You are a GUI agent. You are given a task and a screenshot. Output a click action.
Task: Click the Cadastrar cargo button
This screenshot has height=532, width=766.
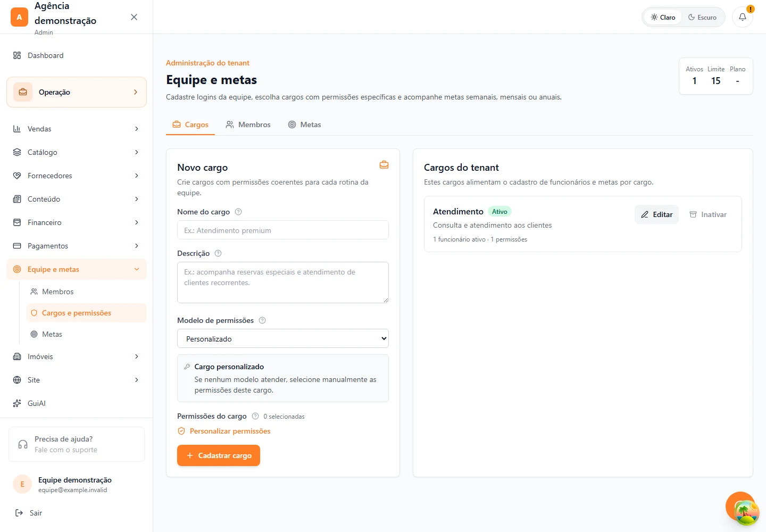pyautogui.click(x=219, y=455)
